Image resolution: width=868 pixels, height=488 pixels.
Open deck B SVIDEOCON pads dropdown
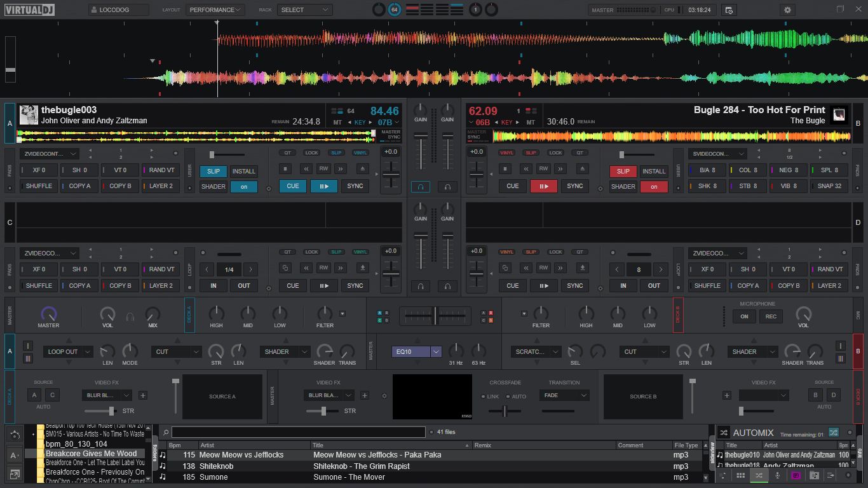717,154
